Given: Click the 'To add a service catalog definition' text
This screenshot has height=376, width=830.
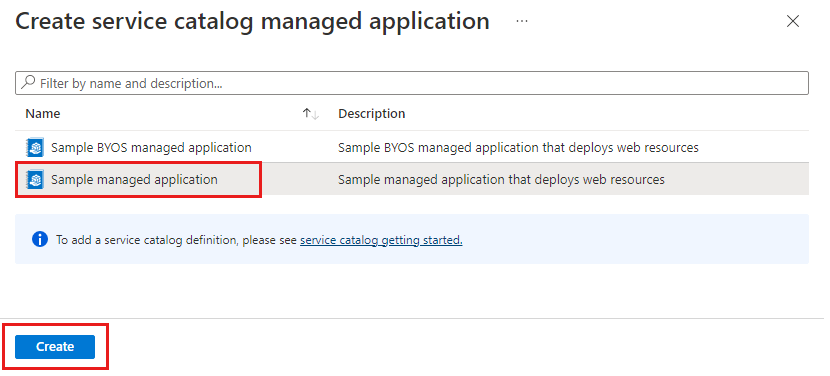Looking at the screenshot, I should [177, 240].
